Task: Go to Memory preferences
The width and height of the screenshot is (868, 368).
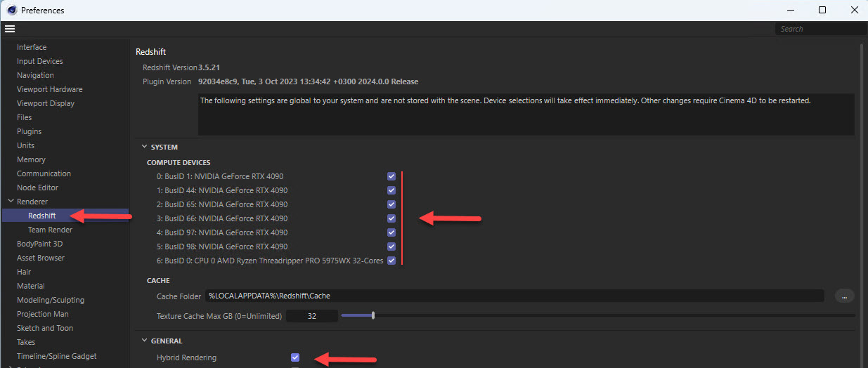Action: coord(31,159)
